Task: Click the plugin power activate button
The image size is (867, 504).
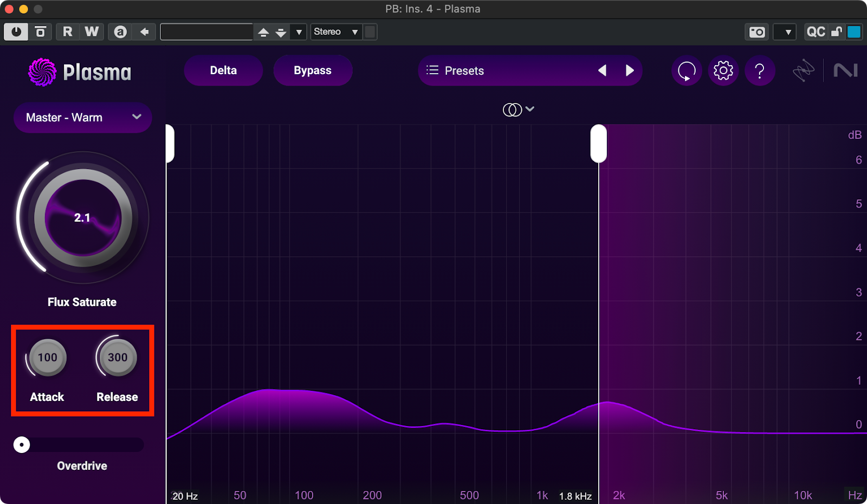Action: pyautogui.click(x=16, y=32)
